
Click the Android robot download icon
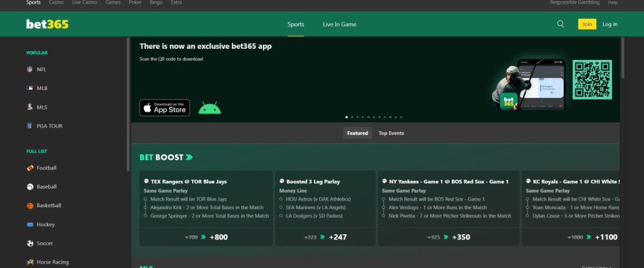tap(209, 108)
